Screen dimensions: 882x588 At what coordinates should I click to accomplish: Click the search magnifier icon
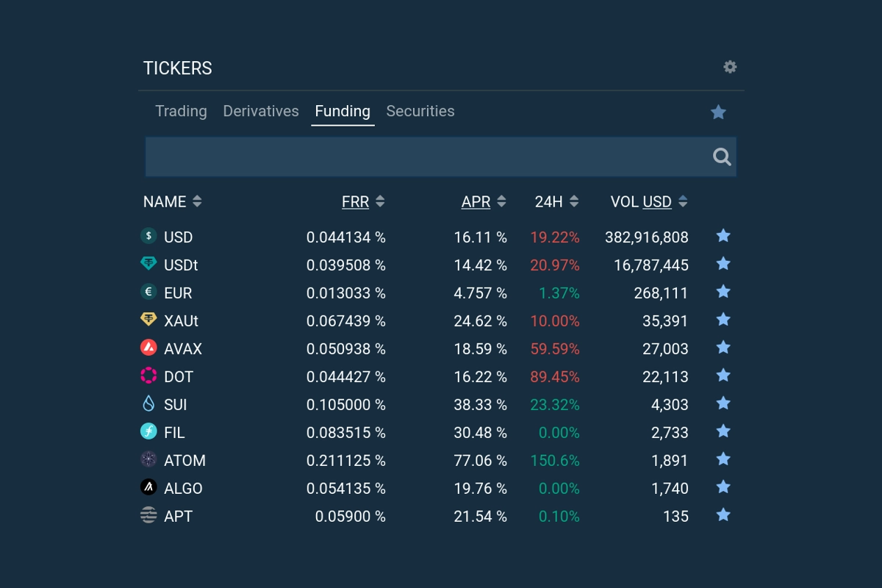pos(720,156)
